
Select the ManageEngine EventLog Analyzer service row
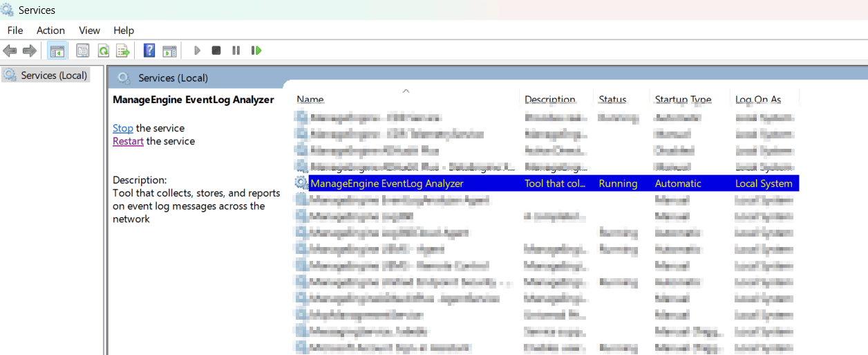tap(387, 183)
